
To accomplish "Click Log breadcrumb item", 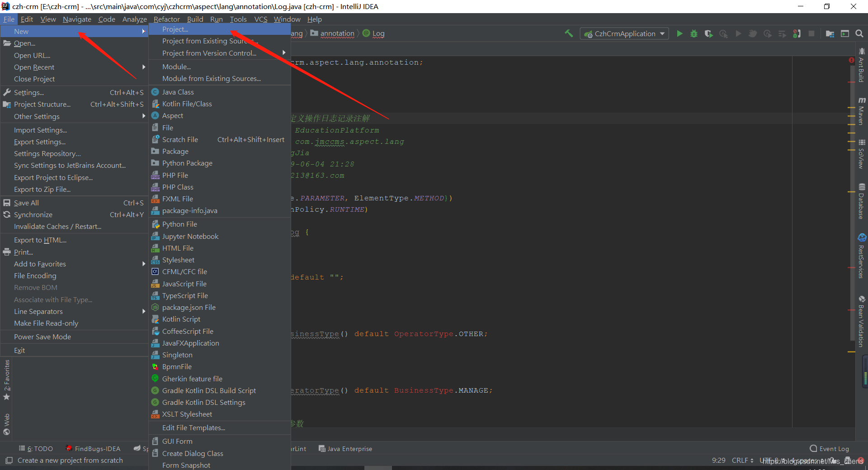I will click(373, 33).
